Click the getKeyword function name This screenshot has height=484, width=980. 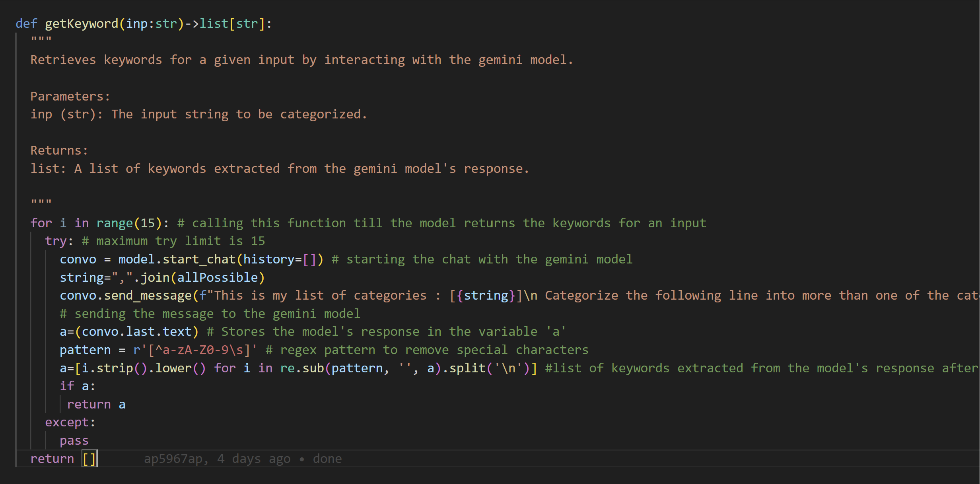point(82,24)
